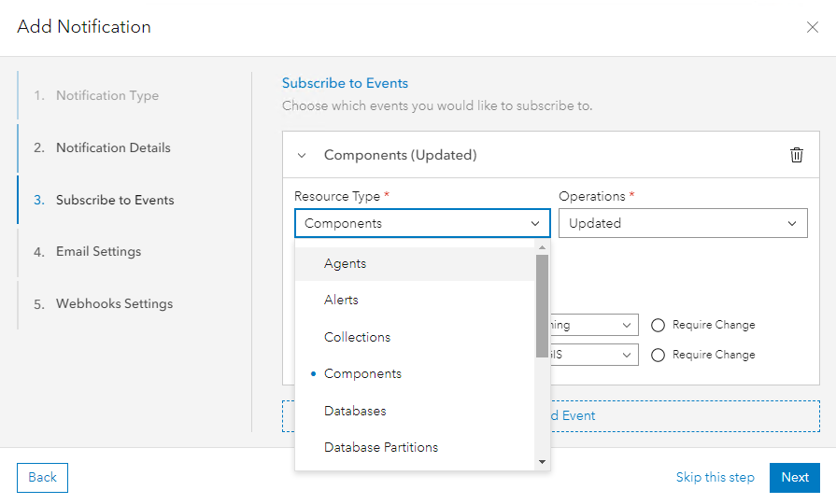Go to Notification Details step

113,147
